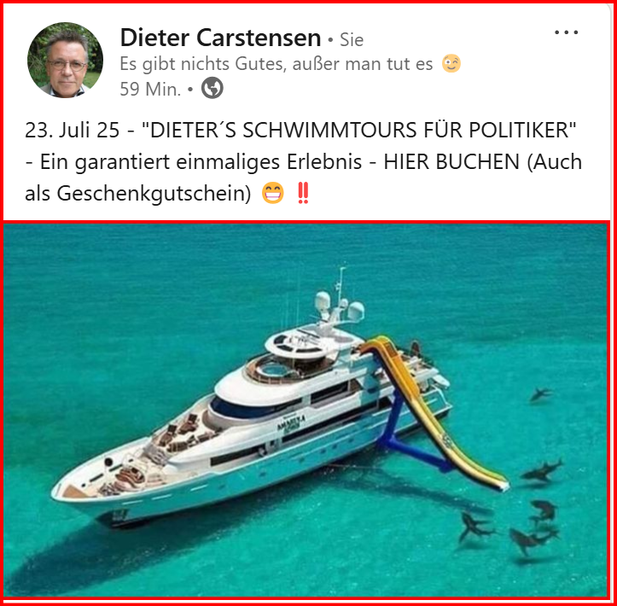Image resolution: width=617 pixels, height=606 pixels.
Task: Click the lone shark near right edge
Action: [541, 394]
